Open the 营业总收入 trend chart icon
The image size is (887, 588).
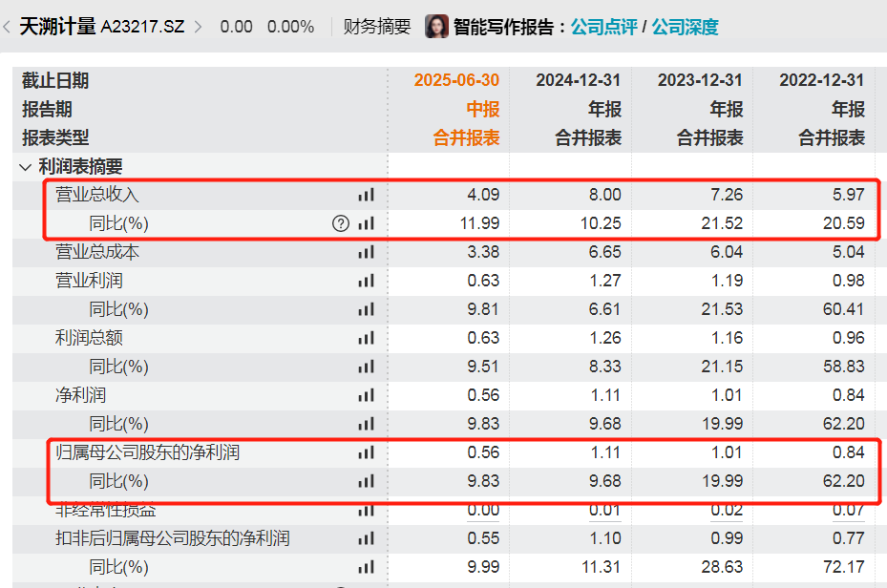(366, 195)
